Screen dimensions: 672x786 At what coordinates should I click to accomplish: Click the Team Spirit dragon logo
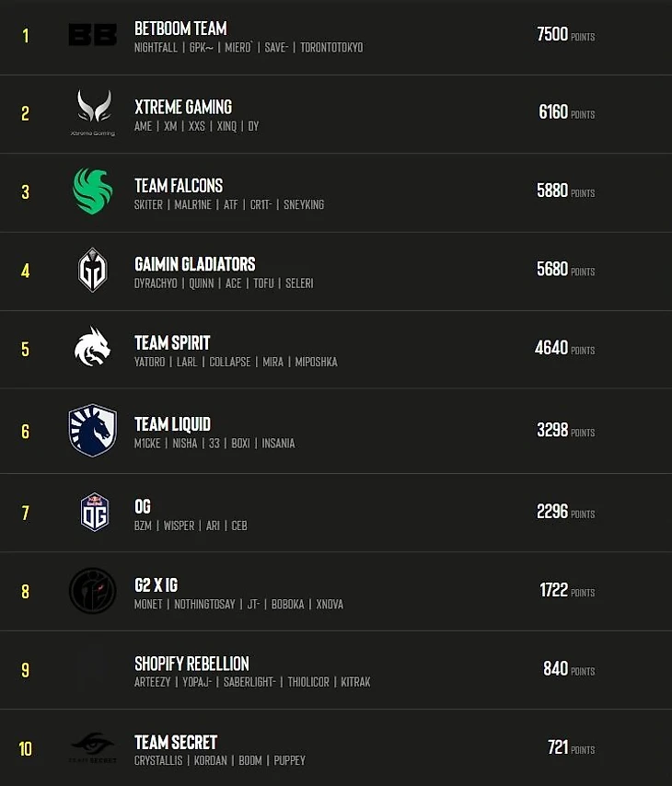pos(92,346)
